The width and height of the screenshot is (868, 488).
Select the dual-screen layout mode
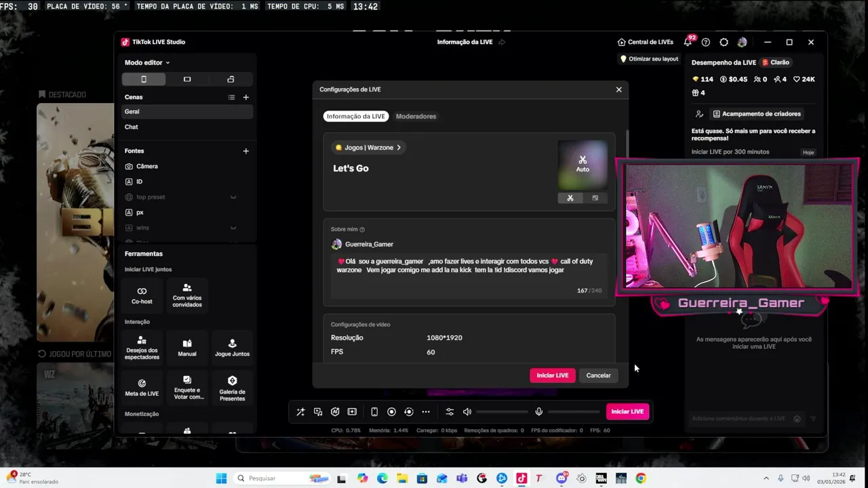coord(231,79)
